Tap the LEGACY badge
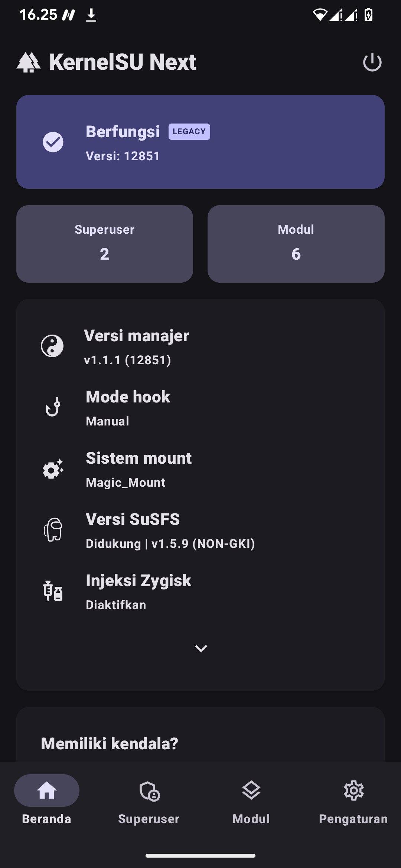 pos(189,132)
